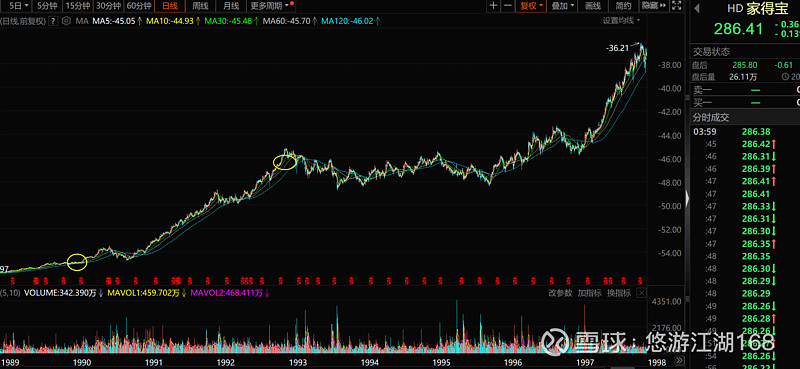Click the 隐藏 hide panel button
The height and width of the screenshot is (369, 800).
[x=654, y=6]
